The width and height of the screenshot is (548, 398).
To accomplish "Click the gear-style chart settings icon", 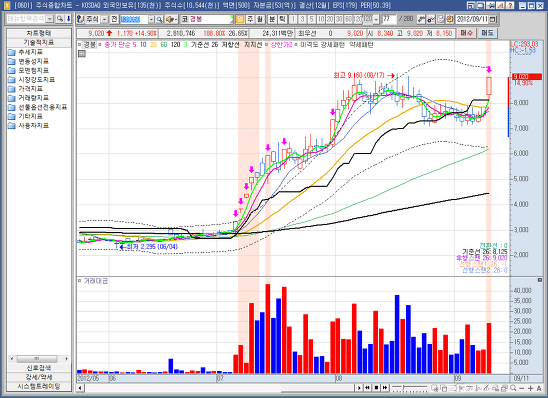I will pyautogui.click(x=450, y=19).
